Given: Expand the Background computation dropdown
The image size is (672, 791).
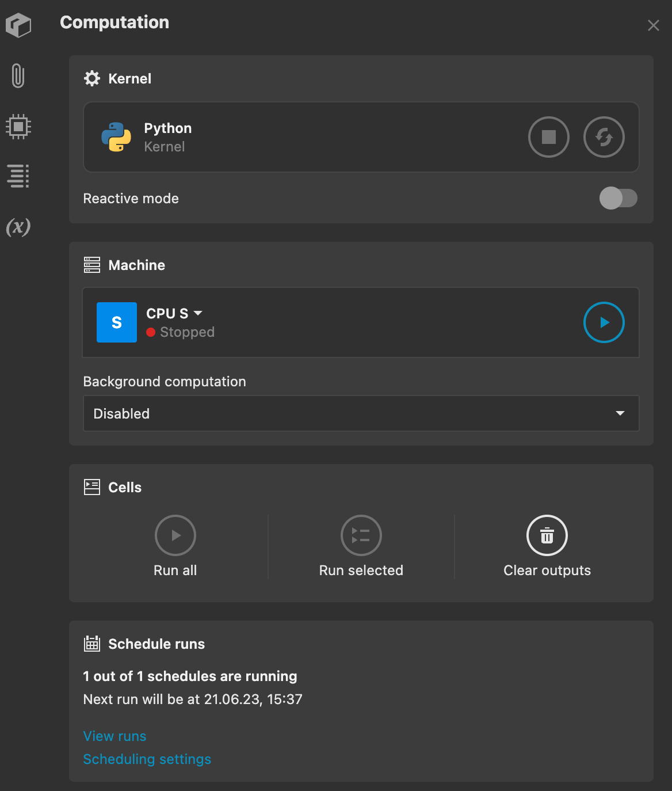Looking at the screenshot, I should [620, 413].
